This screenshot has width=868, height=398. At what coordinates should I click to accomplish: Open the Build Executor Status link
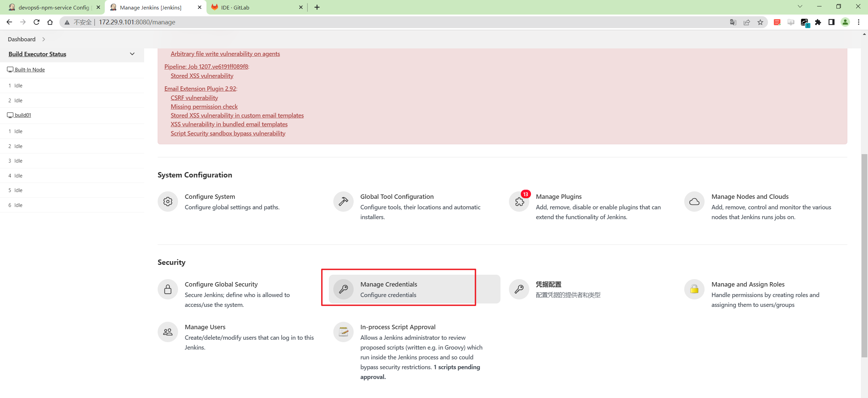click(x=37, y=54)
